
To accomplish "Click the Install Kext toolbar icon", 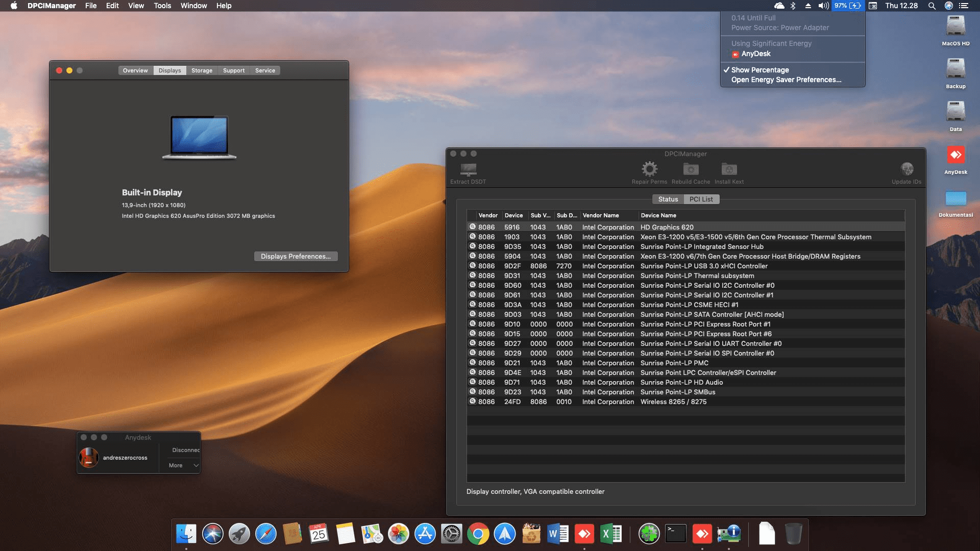I will pyautogui.click(x=729, y=169).
